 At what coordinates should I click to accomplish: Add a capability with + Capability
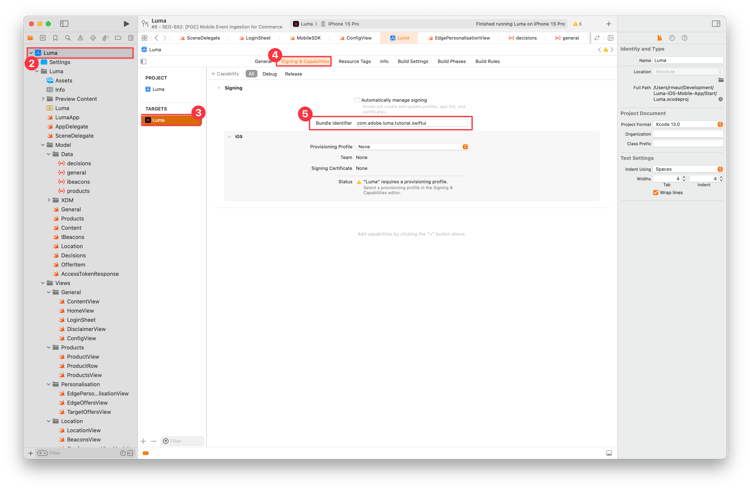[x=225, y=74]
